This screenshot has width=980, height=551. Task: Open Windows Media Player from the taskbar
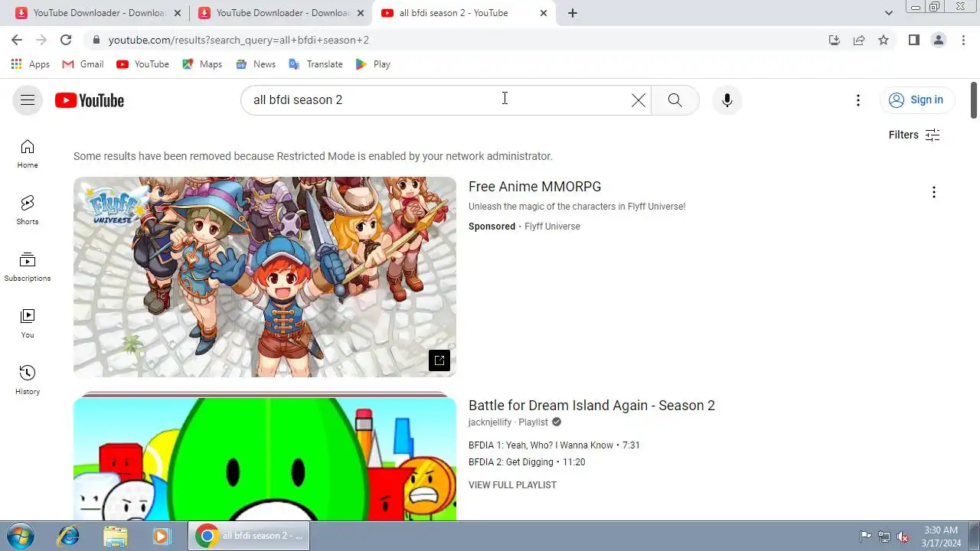[161, 536]
